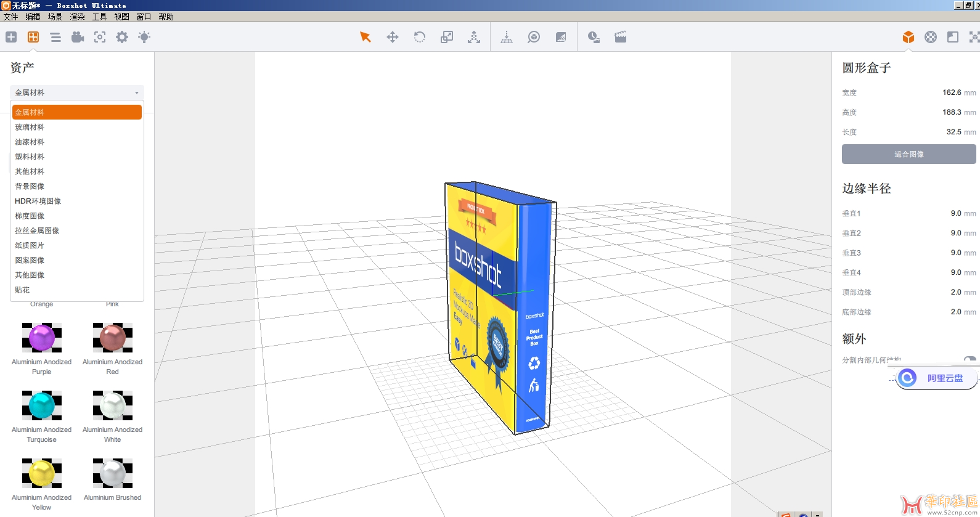
Task: Open the page curl decals tab
Action: click(x=953, y=37)
